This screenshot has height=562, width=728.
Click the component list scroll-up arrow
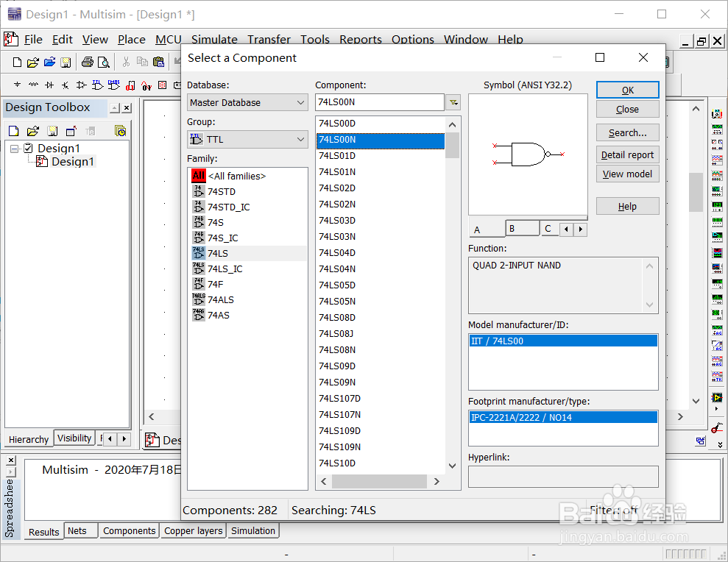[453, 124]
